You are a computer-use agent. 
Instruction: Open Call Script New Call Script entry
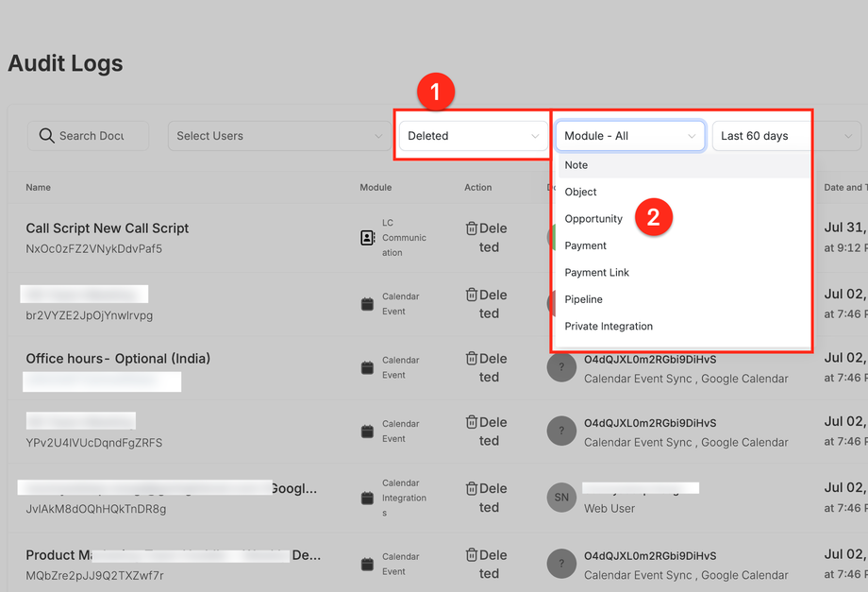pyautogui.click(x=108, y=228)
